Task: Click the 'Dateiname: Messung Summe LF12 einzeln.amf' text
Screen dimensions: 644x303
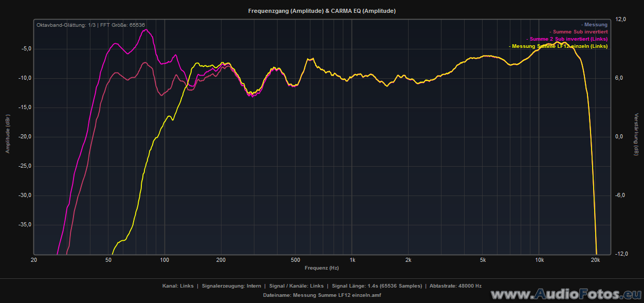Action: 322,295
